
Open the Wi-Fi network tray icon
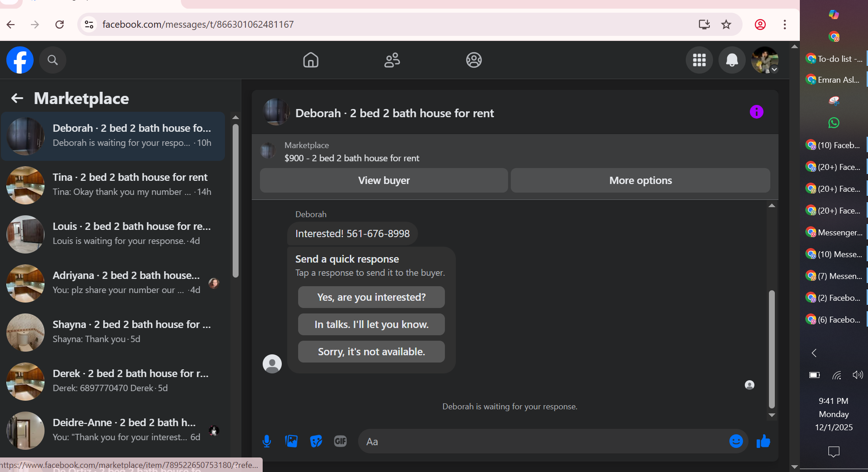point(837,375)
